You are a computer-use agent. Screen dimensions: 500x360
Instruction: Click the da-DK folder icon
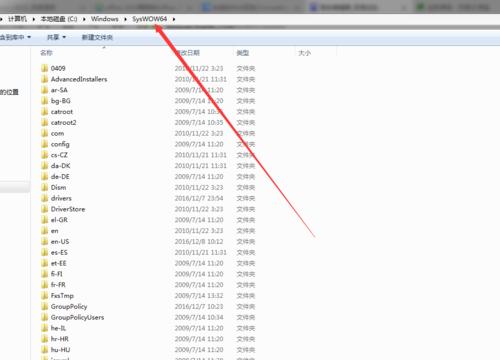44,166
